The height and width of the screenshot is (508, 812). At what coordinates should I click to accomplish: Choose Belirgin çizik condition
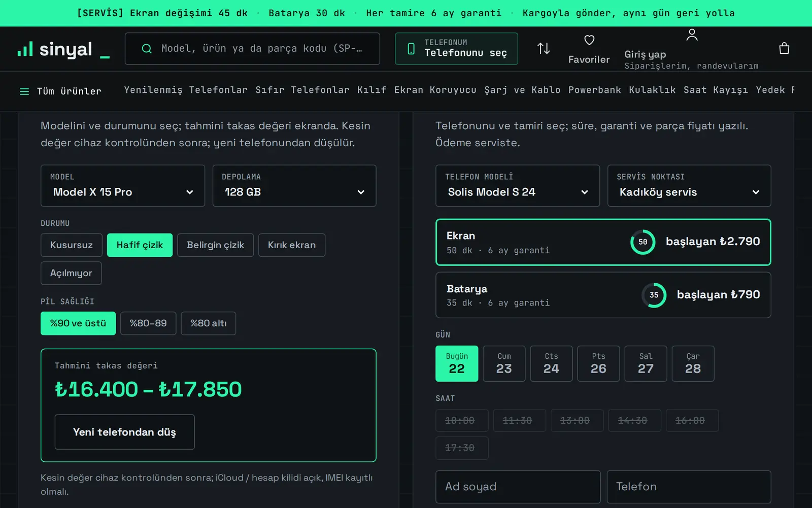click(x=215, y=245)
